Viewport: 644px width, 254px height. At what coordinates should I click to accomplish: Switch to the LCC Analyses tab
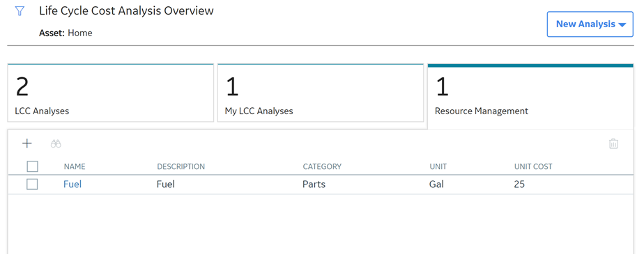pos(111,93)
